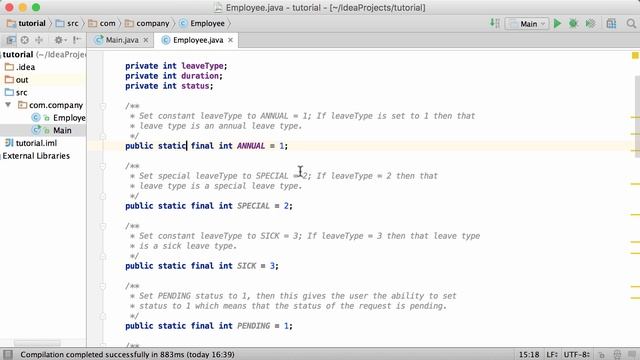Close the Main.java tab
This screenshot has width=640, height=360.
[146, 40]
